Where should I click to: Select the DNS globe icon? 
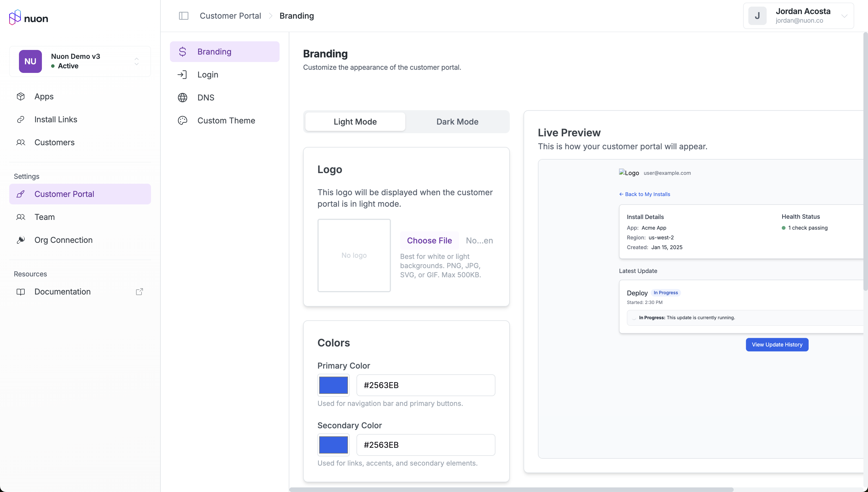[x=183, y=97]
